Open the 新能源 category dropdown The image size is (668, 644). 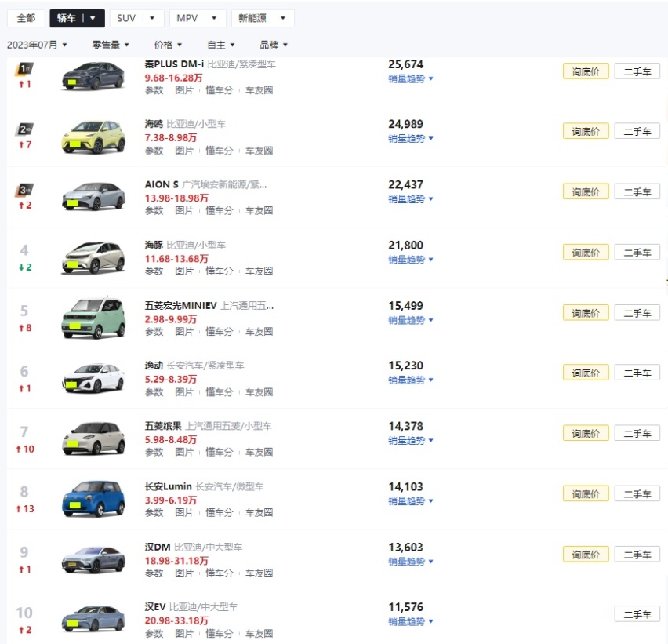(263, 18)
